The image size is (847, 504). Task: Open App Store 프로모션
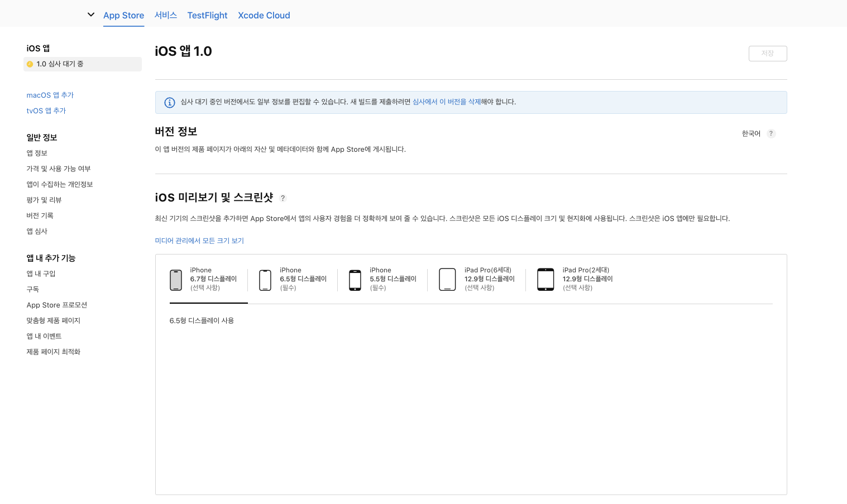(57, 305)
